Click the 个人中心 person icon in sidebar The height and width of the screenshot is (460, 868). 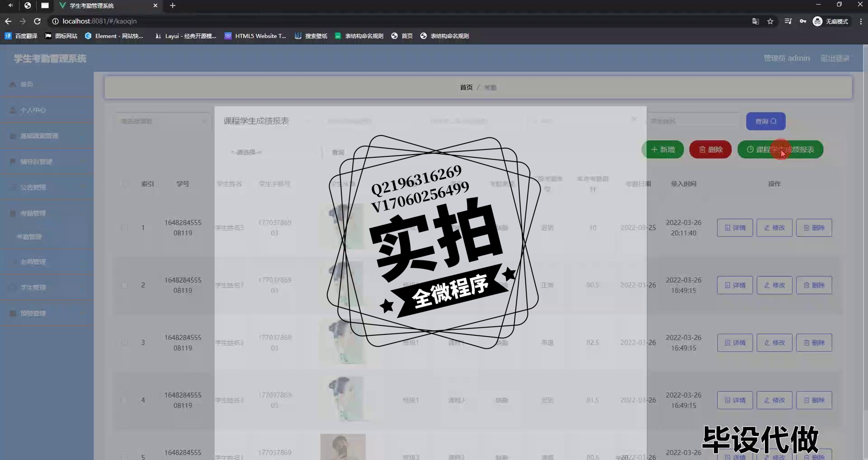[13, 110]
